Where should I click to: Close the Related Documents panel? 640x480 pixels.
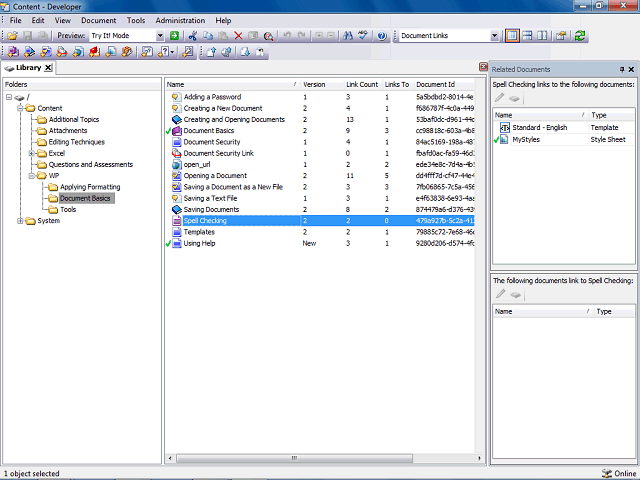[x=631, y=69]
